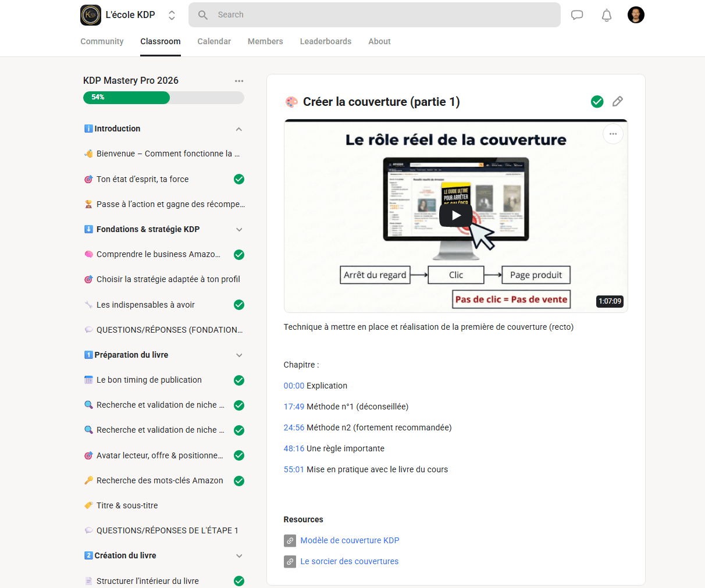Open the About tab
705x588 pixels.
379,41
